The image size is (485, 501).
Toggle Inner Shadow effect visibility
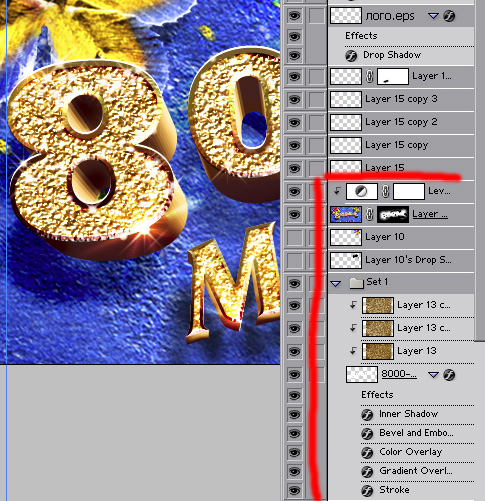(x=294, y=414)
